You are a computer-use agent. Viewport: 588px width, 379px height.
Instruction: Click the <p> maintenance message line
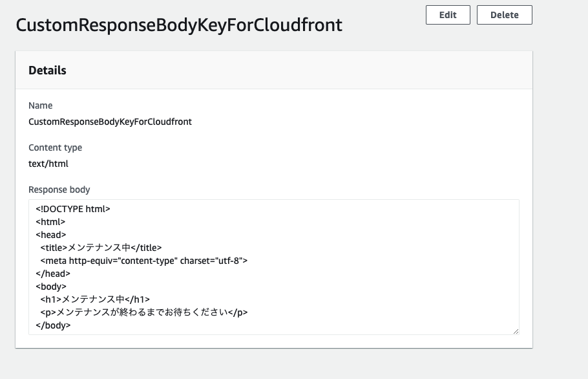(x=144, y=312)
